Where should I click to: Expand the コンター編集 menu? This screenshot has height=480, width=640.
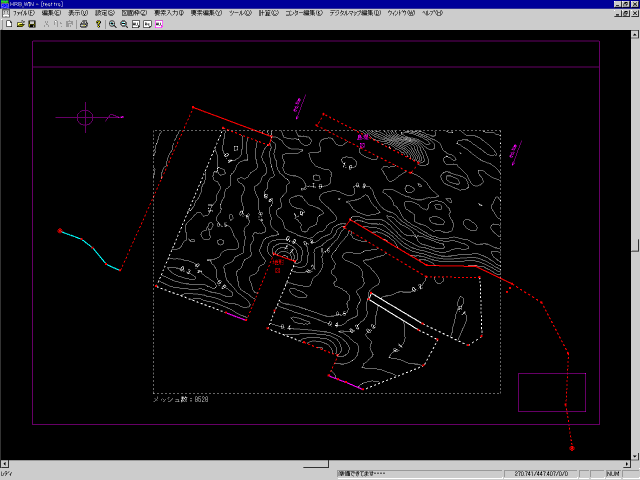(304, 13)
